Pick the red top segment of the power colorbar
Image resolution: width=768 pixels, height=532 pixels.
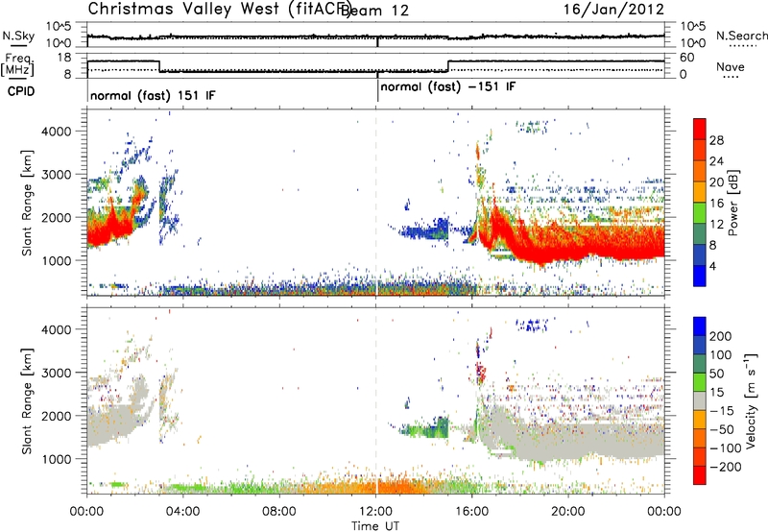click(700, 129)
